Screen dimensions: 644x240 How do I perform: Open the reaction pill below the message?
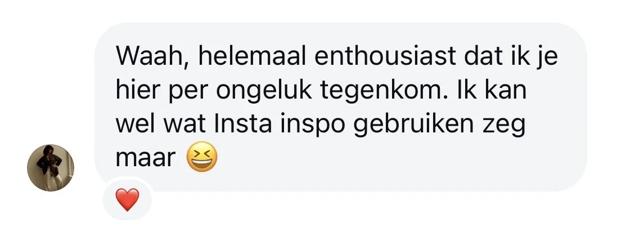[127, 200]
